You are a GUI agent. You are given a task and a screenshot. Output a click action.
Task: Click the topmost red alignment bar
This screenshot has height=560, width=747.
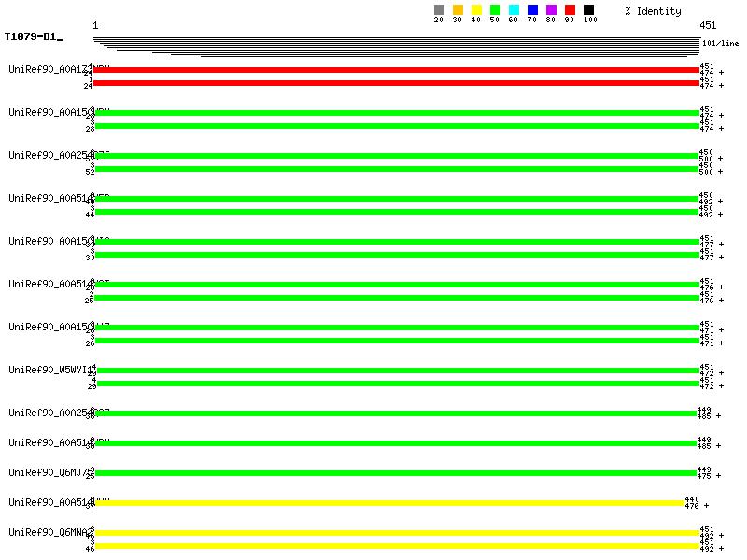point(397,70)
